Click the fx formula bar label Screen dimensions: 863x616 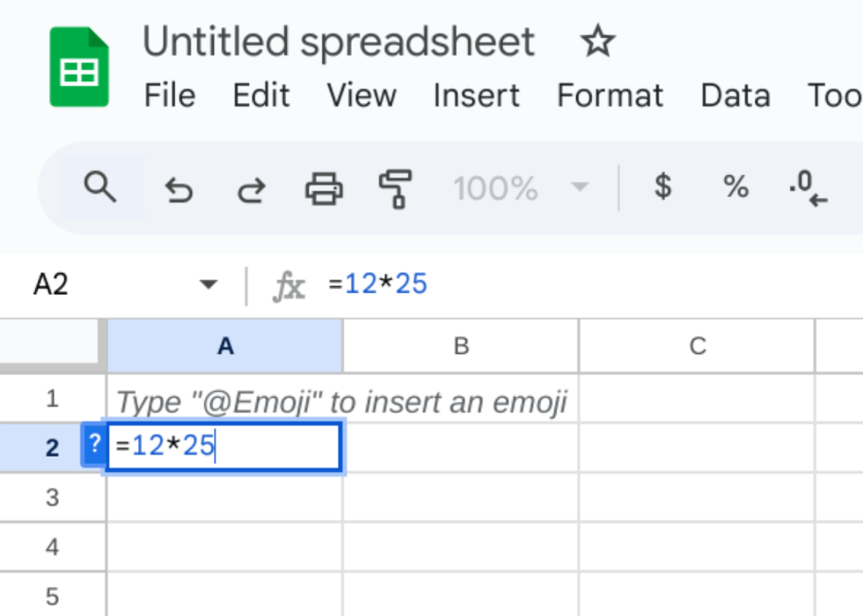coord(290,283)
